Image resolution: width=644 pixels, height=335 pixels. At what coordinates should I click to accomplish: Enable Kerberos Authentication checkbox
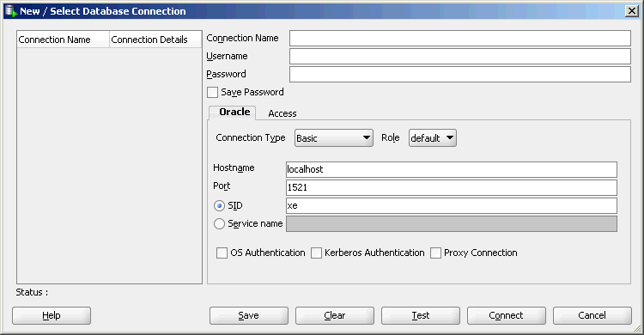pyautogui.click(x=316, y=253)
